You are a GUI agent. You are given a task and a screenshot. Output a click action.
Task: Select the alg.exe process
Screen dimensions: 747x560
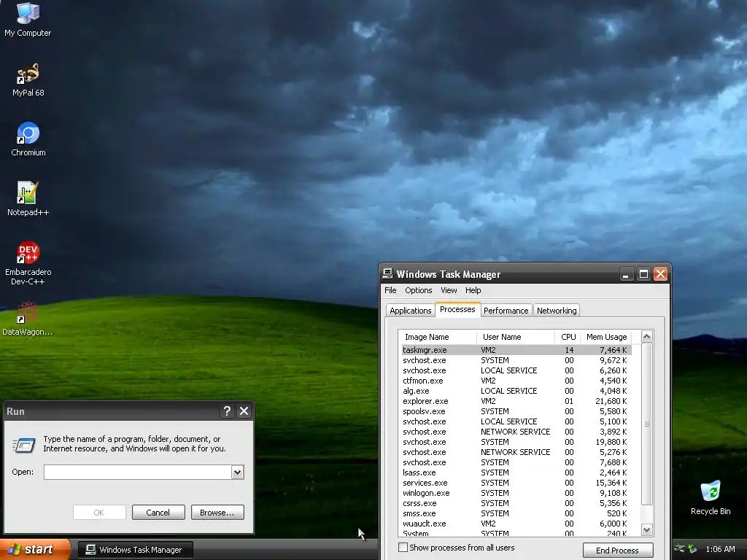pyautogui.click(x=516, y=391)
